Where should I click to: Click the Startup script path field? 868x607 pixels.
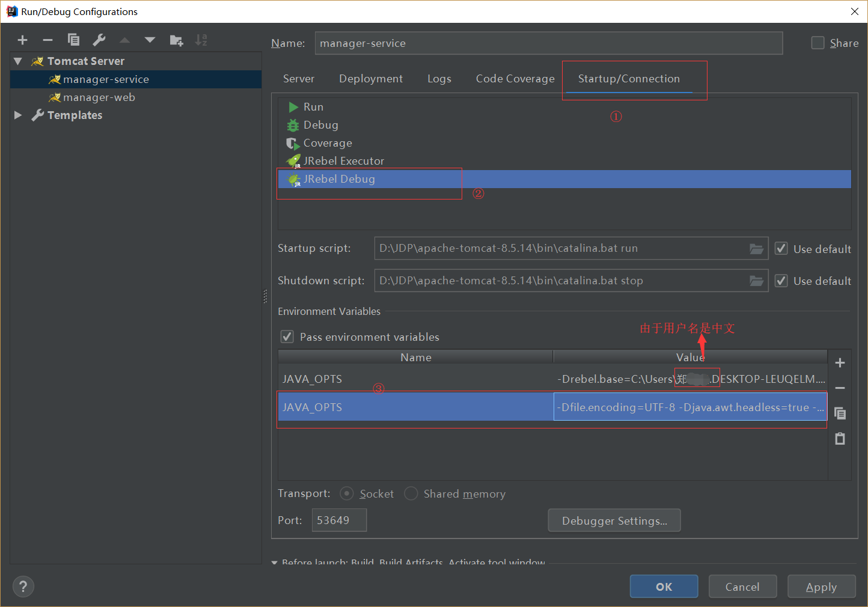point(571,248)
